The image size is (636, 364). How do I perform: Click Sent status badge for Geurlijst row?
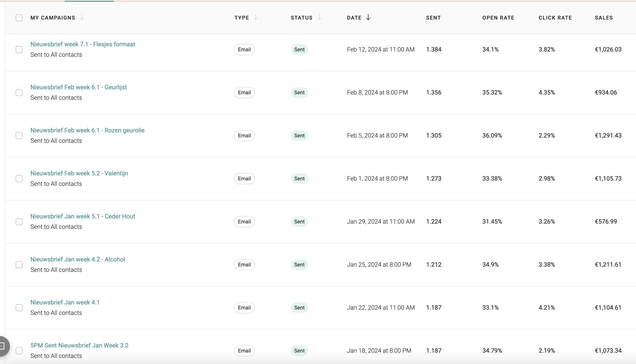point(299,93)
